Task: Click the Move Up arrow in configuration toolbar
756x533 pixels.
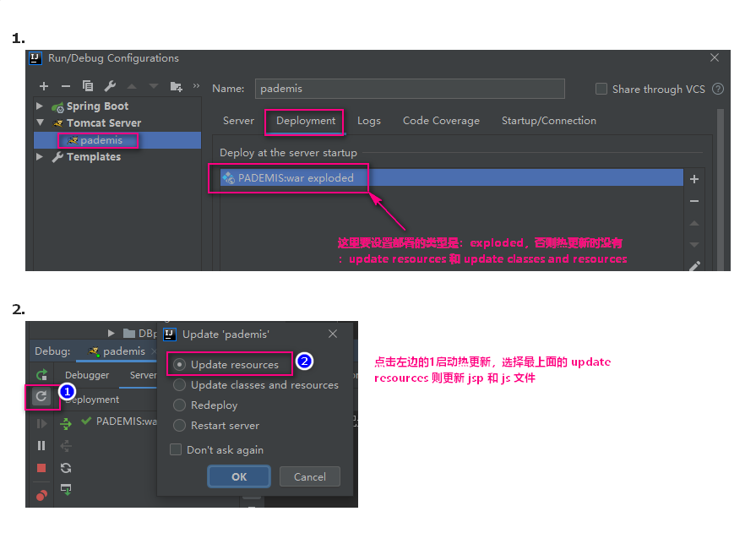Action: (x=132, y=86)
